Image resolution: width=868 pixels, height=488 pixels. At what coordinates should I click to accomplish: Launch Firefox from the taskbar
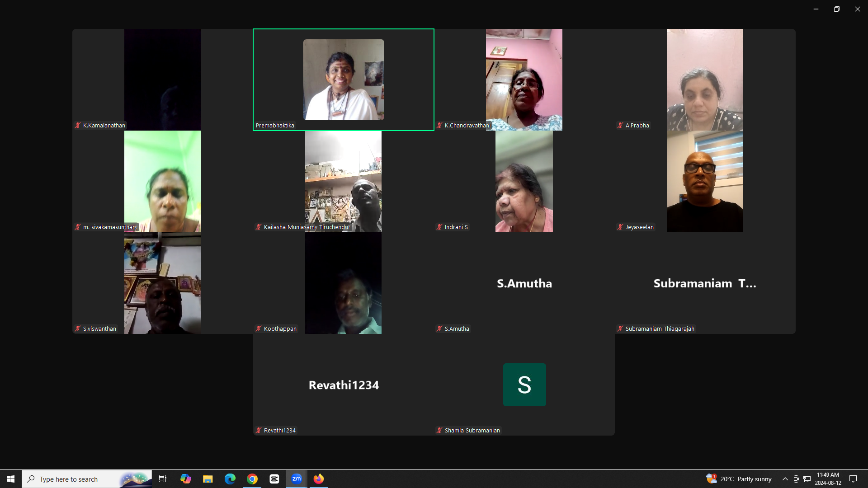point(319,479)
